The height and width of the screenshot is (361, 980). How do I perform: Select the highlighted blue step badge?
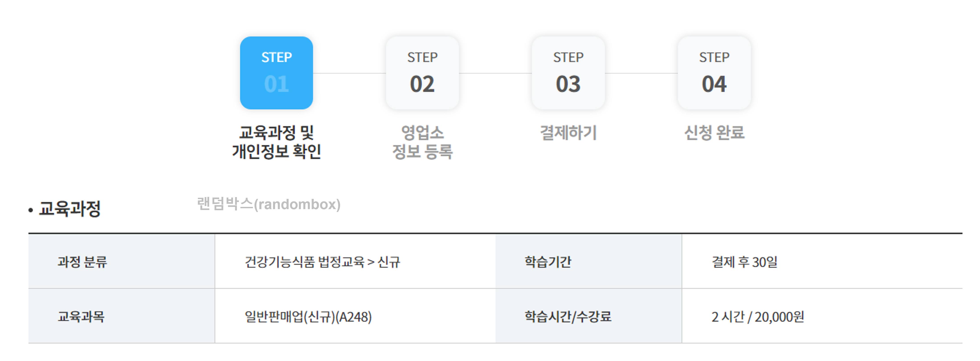[277, 73]
